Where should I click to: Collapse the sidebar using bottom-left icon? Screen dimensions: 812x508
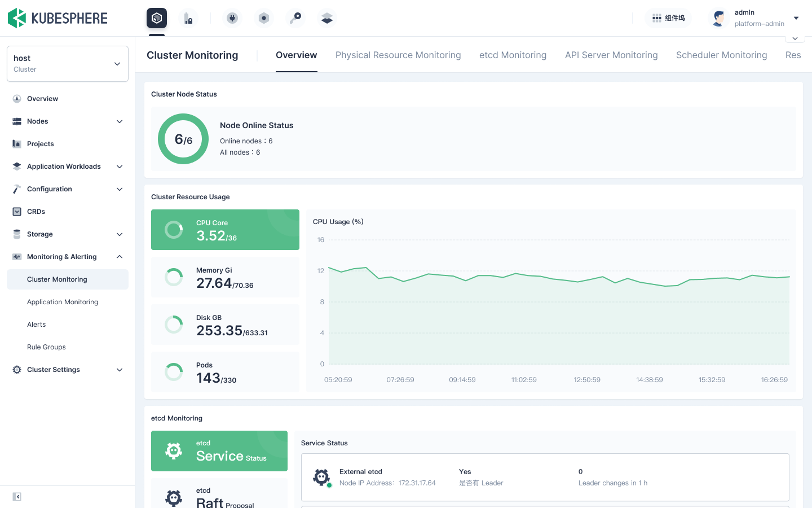[x=17, y=497]
